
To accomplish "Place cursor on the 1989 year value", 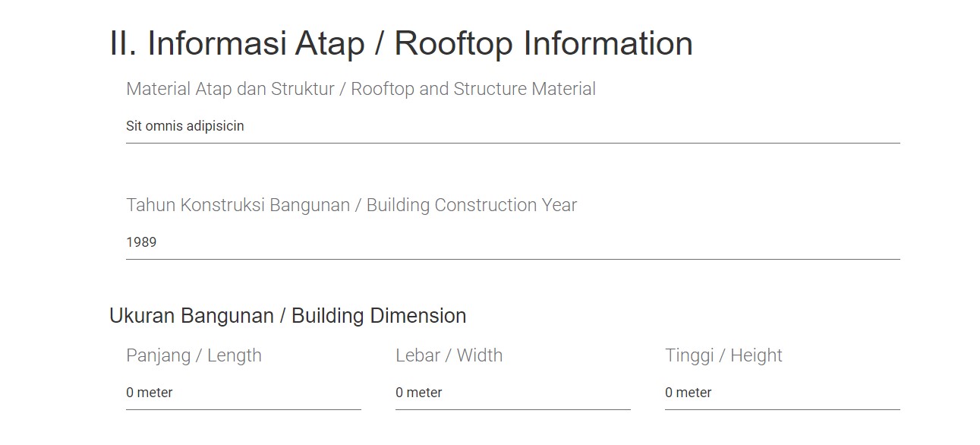I will click(141, 242).
